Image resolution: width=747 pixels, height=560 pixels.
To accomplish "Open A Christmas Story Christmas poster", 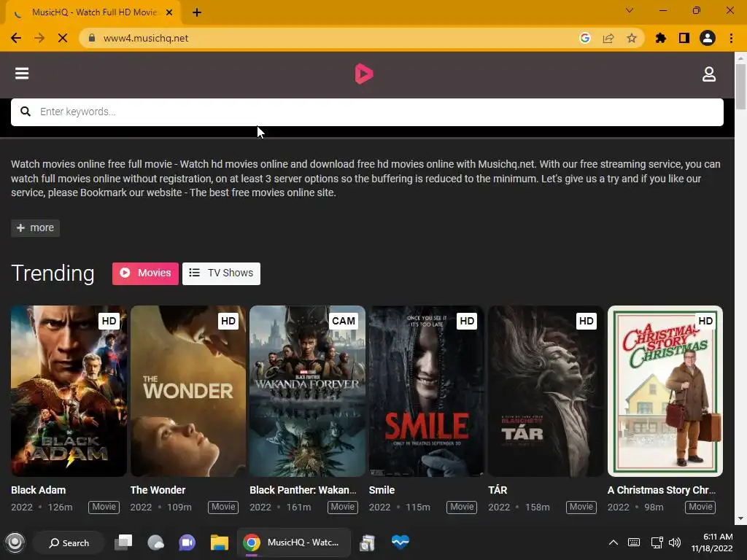I will click(665, 391).
